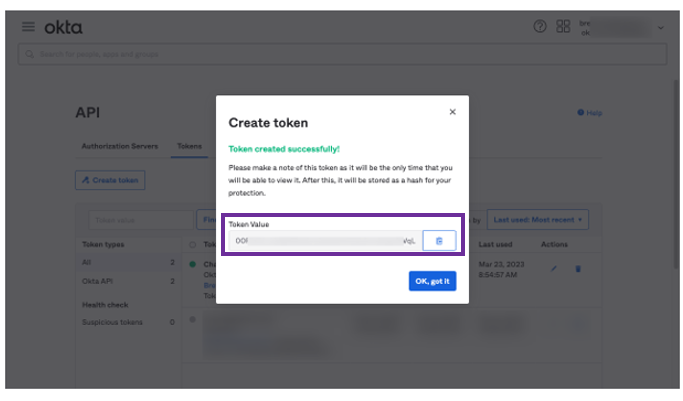Copy the token value to clipboard
This screenshot has width=683, height=401.
pos(439,241)
